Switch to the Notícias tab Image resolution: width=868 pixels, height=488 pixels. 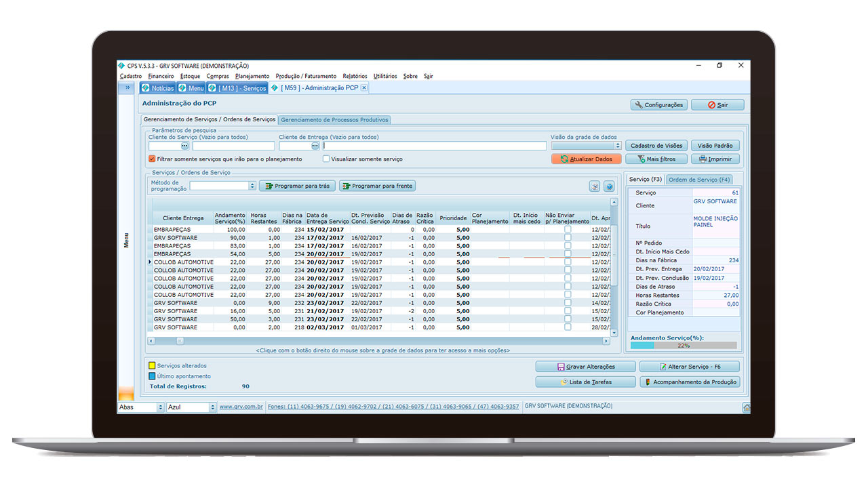[x=158, y=88]
